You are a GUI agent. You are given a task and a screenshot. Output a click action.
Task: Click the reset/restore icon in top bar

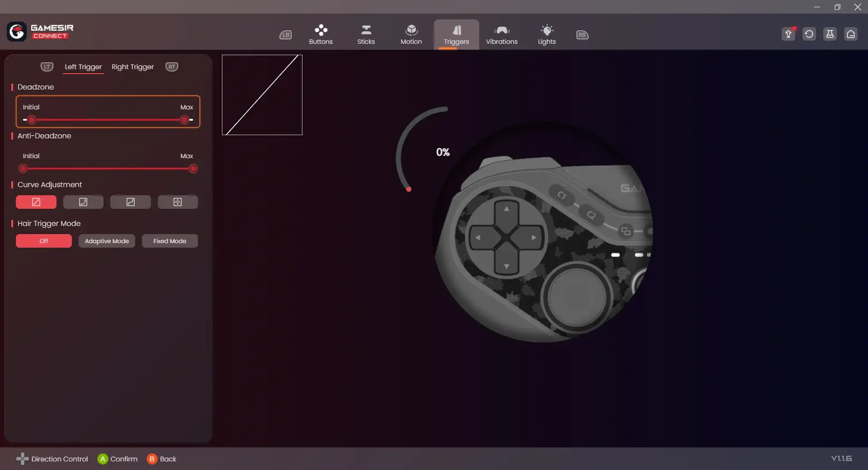pos(809,34)
